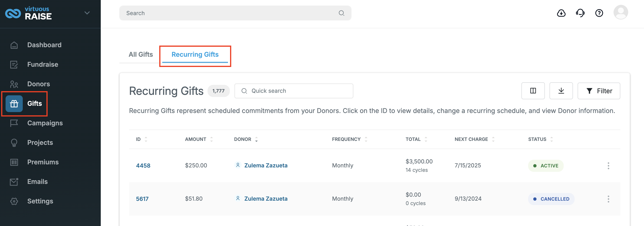Image resolution: width=644 pixels, height=226 pixels.
Task: Open the column layout chooser button
Action: pos(533,91)
